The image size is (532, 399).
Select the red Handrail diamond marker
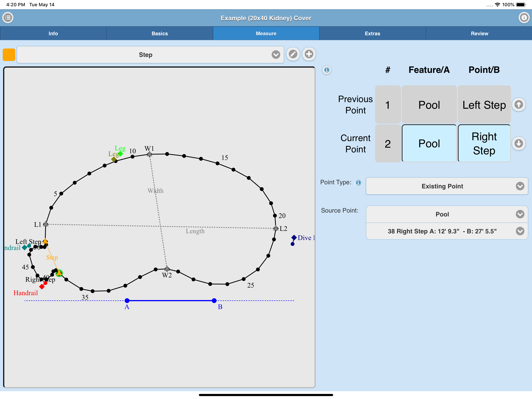click(42, 287)
